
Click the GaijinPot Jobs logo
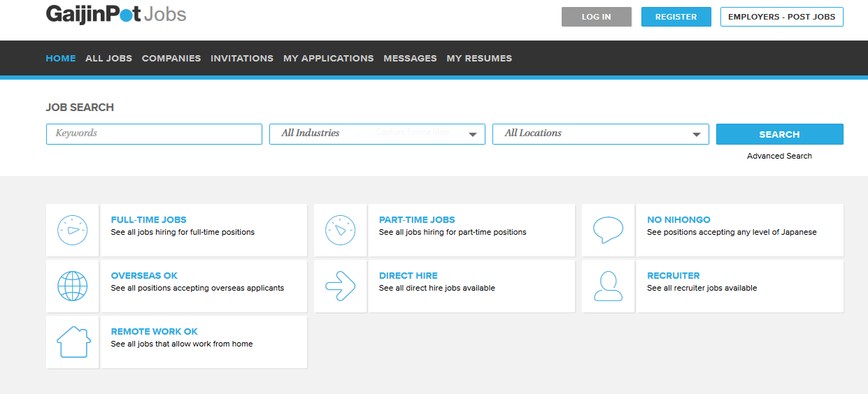116,14
